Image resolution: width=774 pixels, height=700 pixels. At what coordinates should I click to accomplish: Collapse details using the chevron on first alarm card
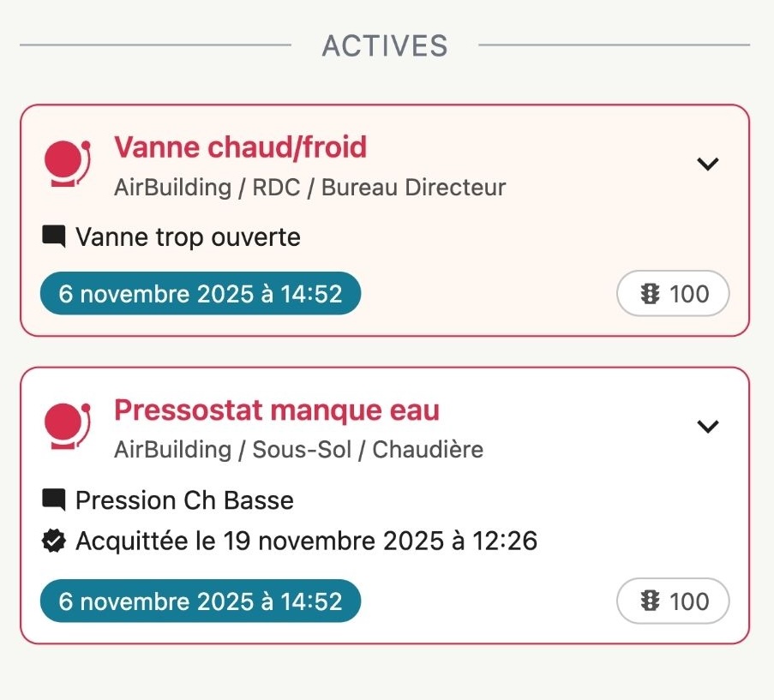(x=707, y=164)
